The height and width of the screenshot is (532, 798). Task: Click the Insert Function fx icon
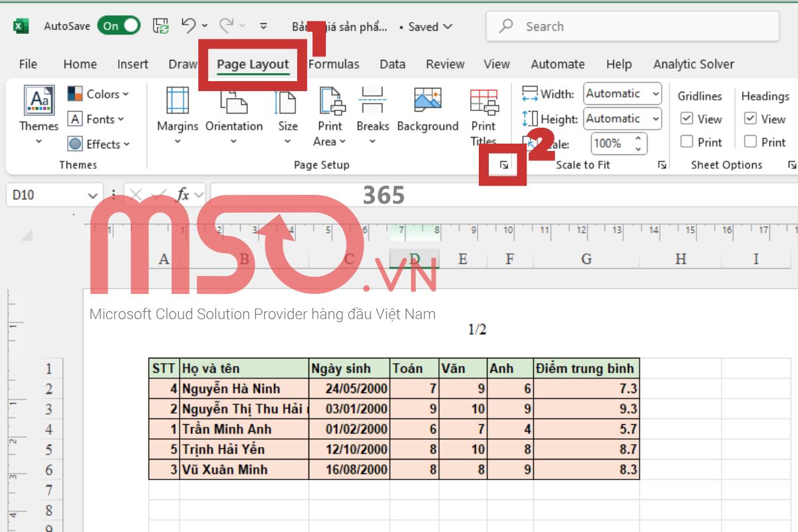coord(183,195)
